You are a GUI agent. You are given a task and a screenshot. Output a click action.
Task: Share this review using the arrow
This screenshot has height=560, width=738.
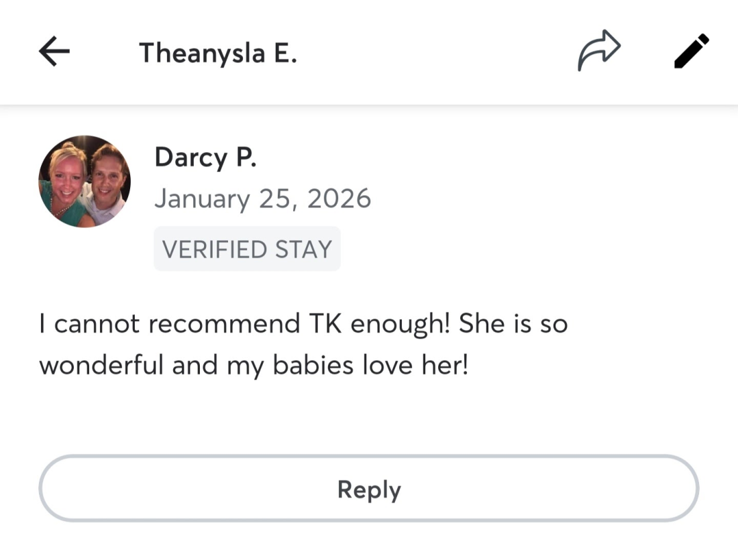point(598,50)
